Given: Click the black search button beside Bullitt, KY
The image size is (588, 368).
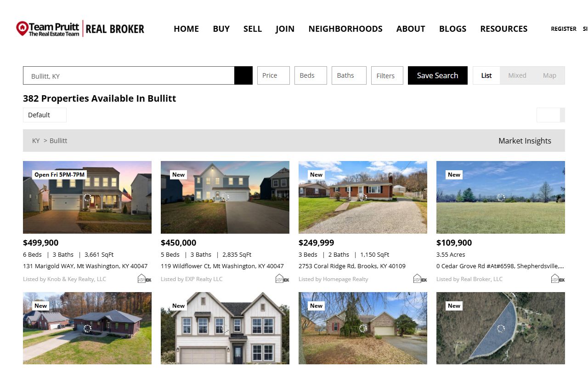Looking at the screenshot, I should (x=243, y=75).
